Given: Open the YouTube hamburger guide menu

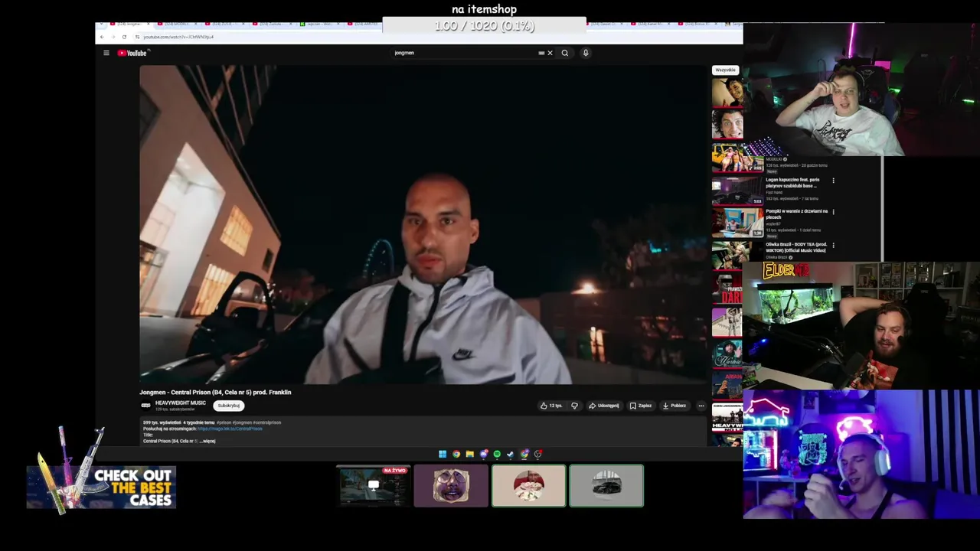Looking at the screenshot, I should click(x=106, y=53).
